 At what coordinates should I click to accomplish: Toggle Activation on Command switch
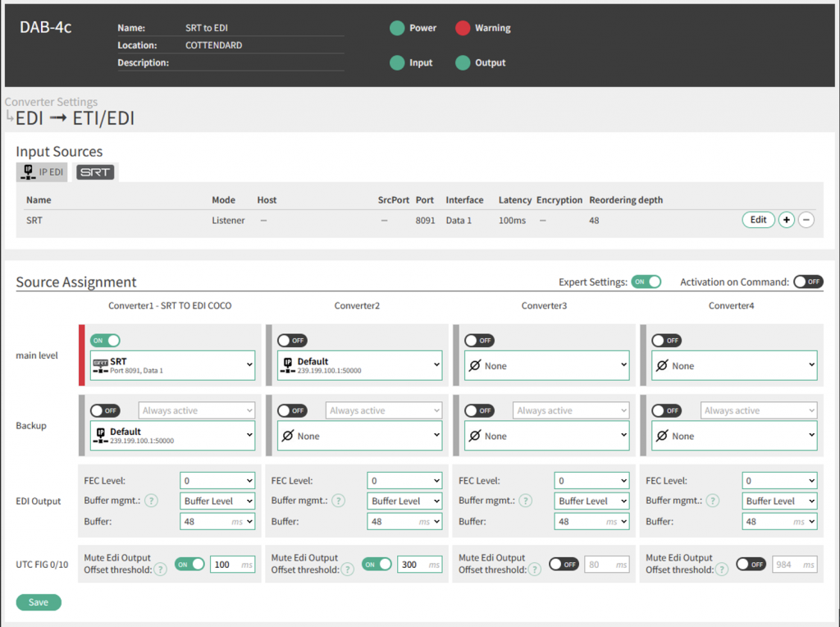808,281
